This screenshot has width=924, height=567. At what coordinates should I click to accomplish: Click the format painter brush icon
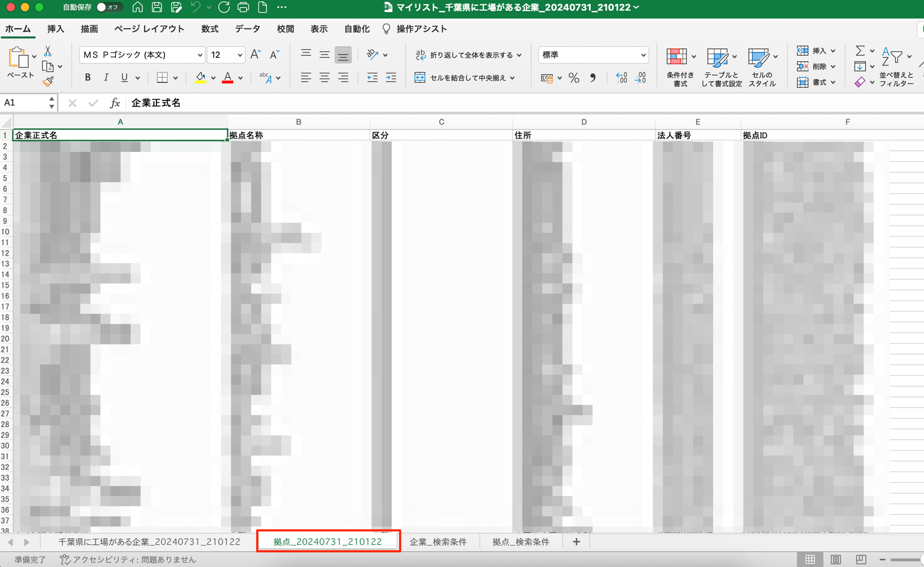[48, 81]
